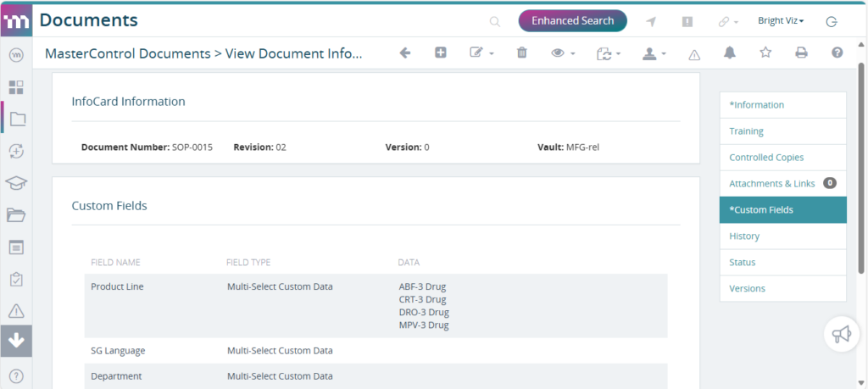Select the *Custom Fields tab
Image resolution: width=868 pixels, height=389 pixels.
(x=782, y=209)
